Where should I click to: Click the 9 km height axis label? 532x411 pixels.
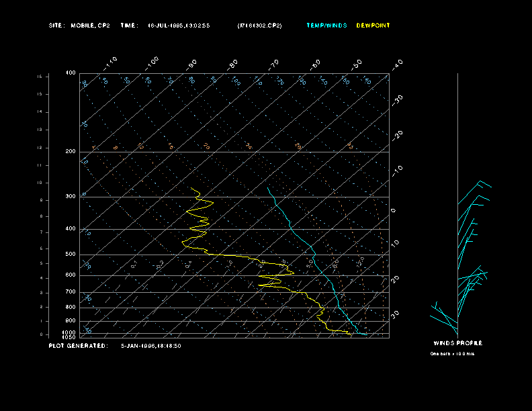click(x=42, y=200)
